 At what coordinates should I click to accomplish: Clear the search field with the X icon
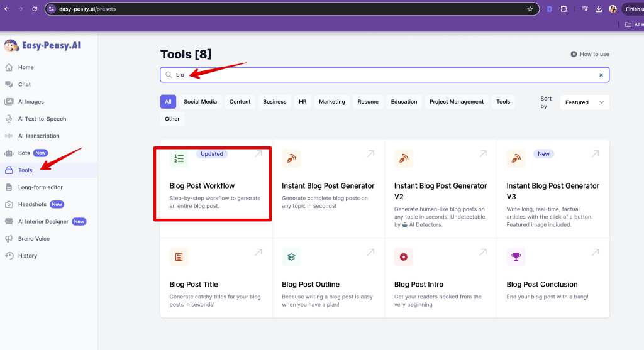point(601,75)
